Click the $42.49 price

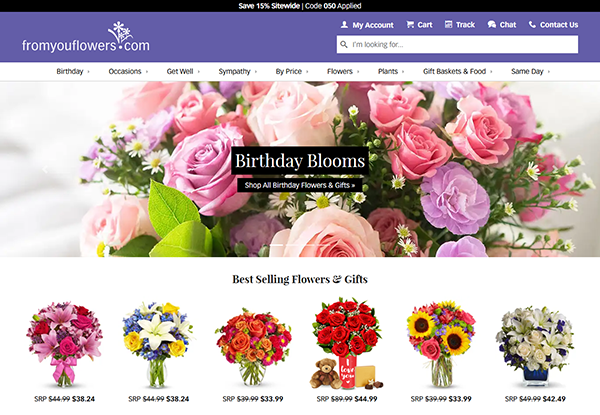(554, 399)
